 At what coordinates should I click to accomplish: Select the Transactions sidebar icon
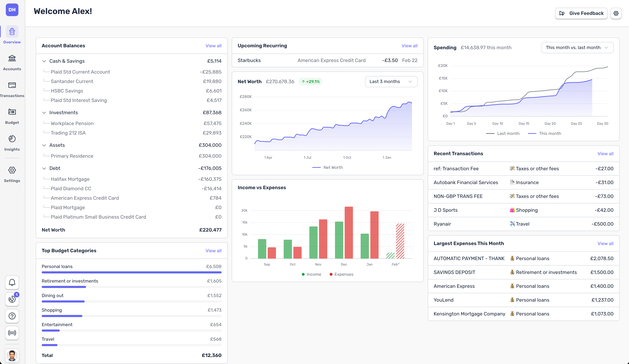12,89
